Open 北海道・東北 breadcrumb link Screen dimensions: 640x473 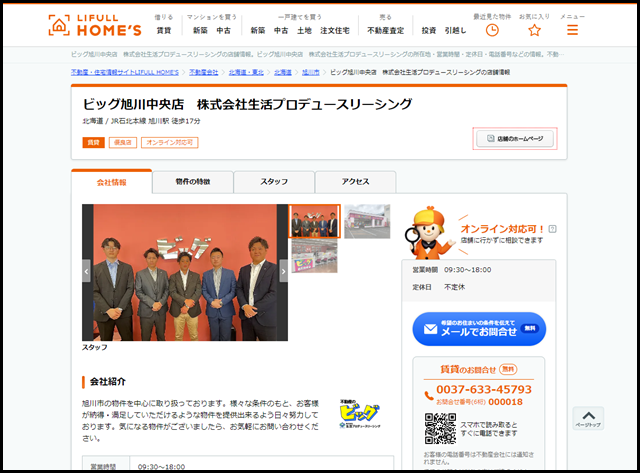[246, 72]
